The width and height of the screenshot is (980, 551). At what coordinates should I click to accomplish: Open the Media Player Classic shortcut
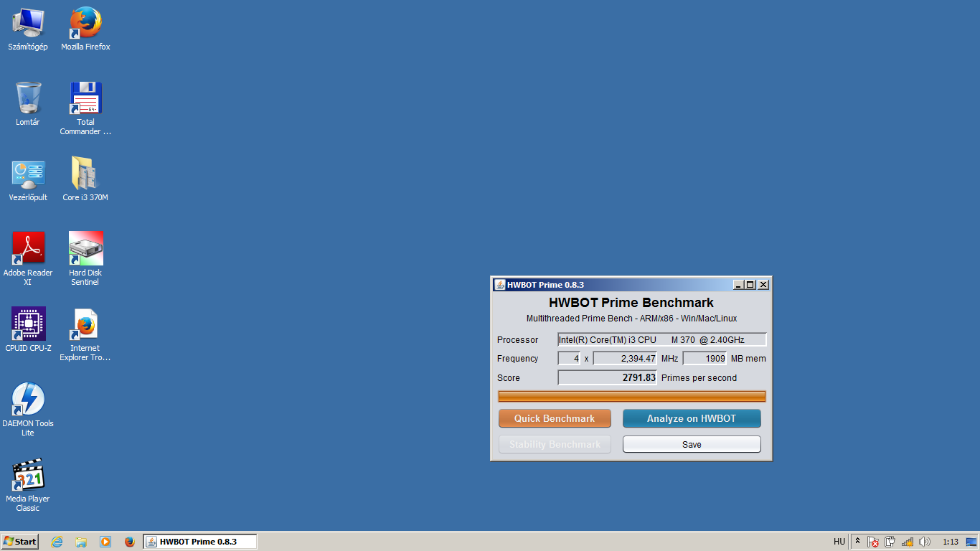point(28,485)
